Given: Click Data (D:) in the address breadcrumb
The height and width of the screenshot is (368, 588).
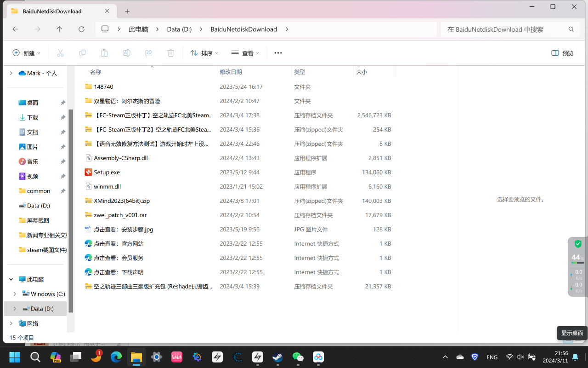Looking at the screenshot, I should point(179,29).
